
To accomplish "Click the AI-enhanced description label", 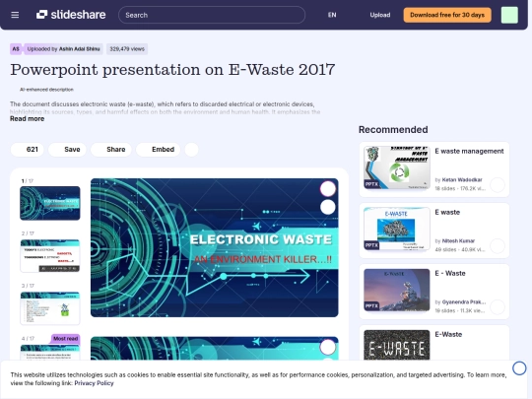I will click(x=46, y=90).
